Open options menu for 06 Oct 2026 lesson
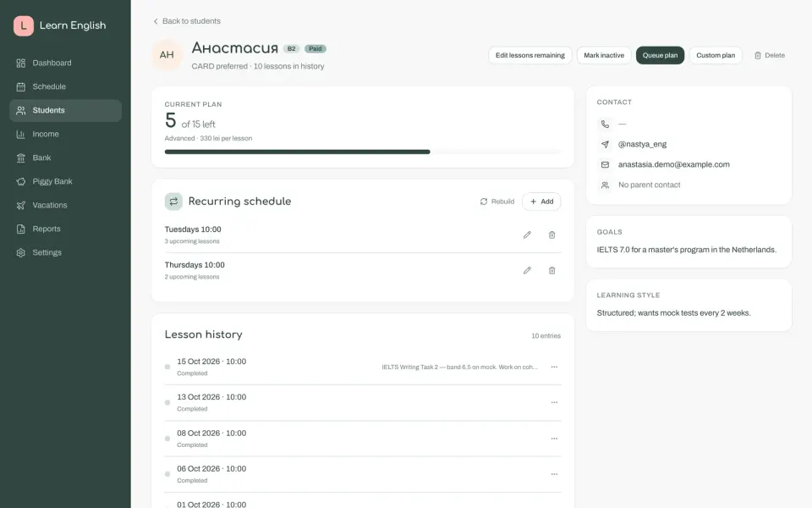812x508 pixels. pyautogui.click(x=554, y=474)
